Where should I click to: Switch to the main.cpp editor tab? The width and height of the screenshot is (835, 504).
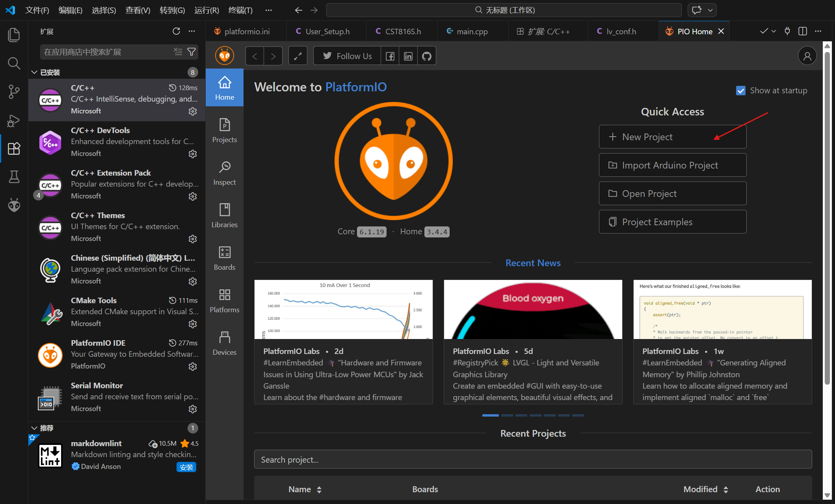[x=472, y=31]
